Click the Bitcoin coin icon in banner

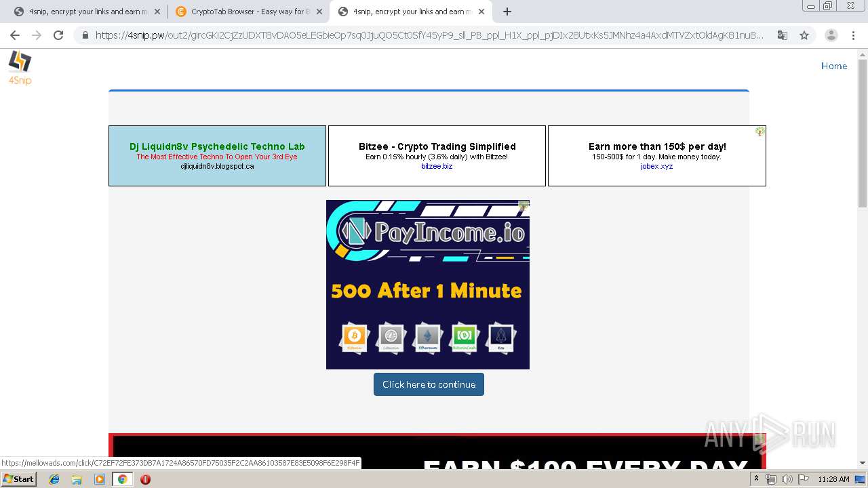click(x=354, y=337)
